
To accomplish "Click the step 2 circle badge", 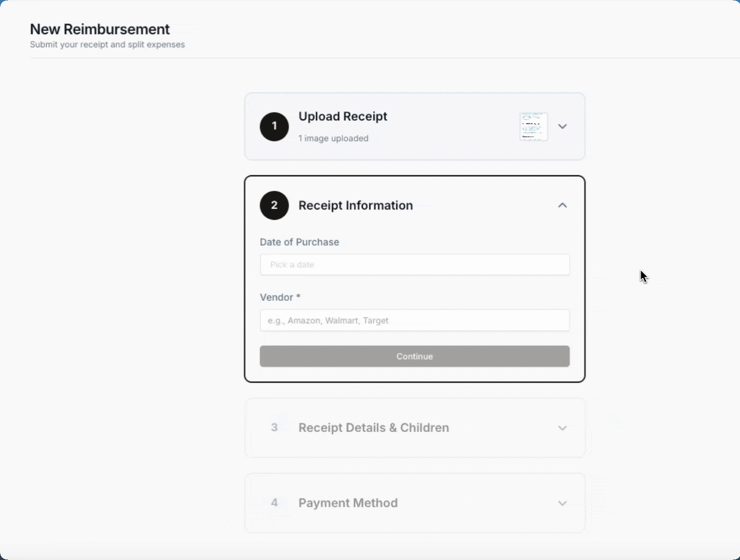I will [274, 205].
